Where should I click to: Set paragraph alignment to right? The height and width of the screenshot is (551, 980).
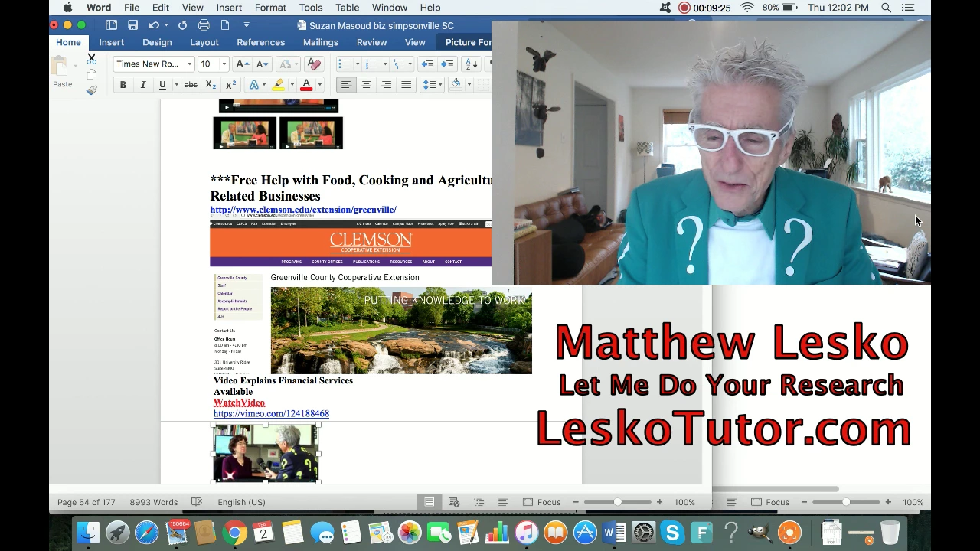point(386,85)
